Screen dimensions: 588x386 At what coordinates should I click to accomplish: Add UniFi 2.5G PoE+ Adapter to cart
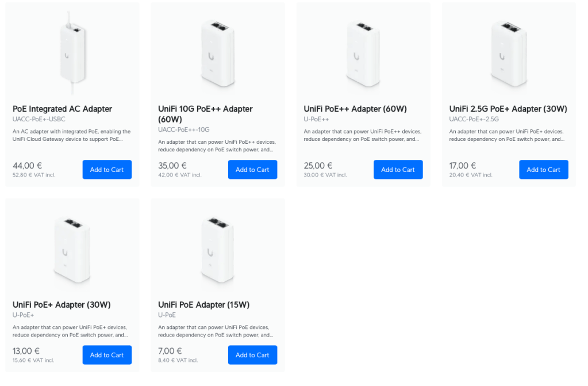point(543,170)
